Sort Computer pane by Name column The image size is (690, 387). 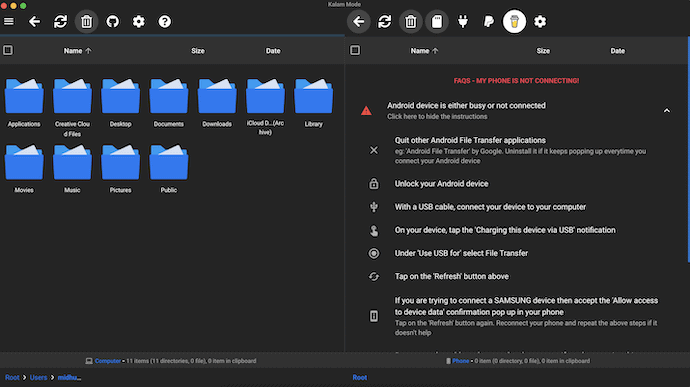(x=77, y=51)
